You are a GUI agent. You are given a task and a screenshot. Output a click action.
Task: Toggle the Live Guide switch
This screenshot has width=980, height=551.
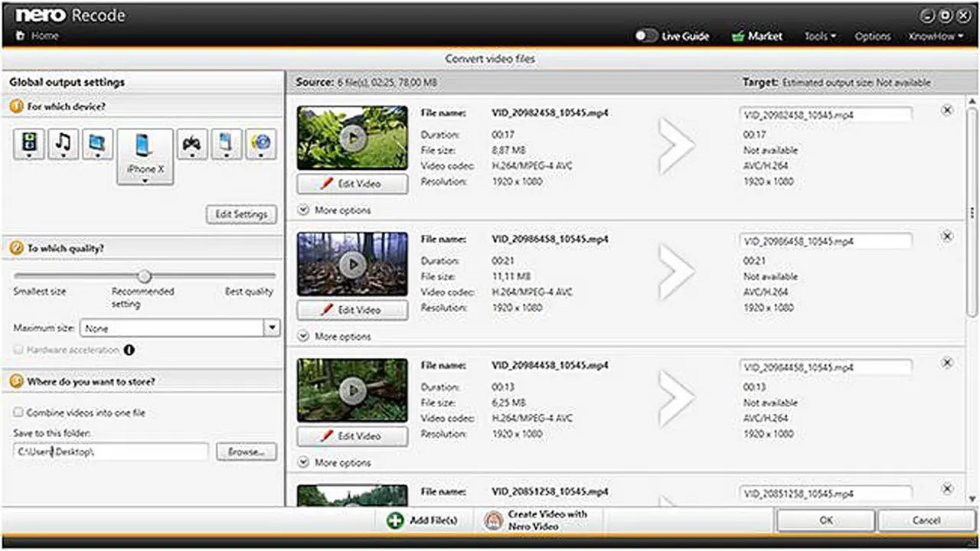coord(646,36)
